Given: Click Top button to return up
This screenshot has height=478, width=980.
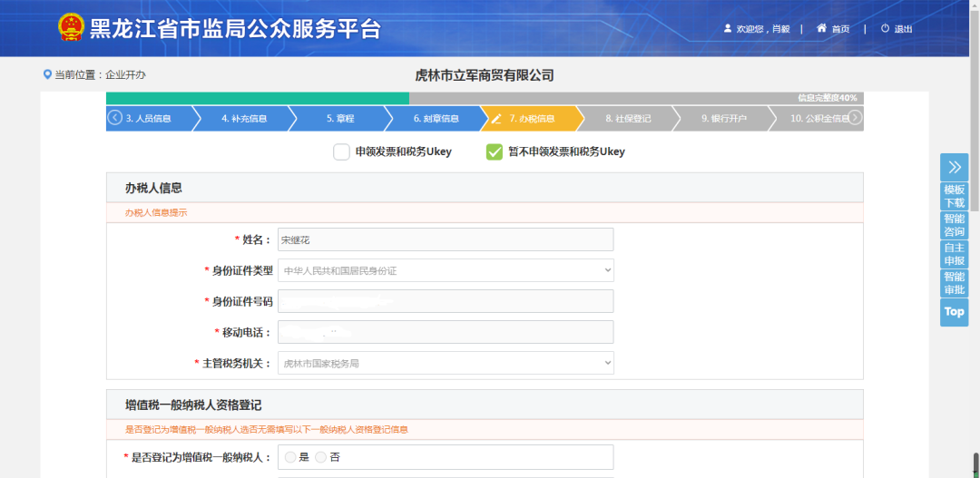Looking at the screenshot, I should pyautogui.click(x=954, y=312).
